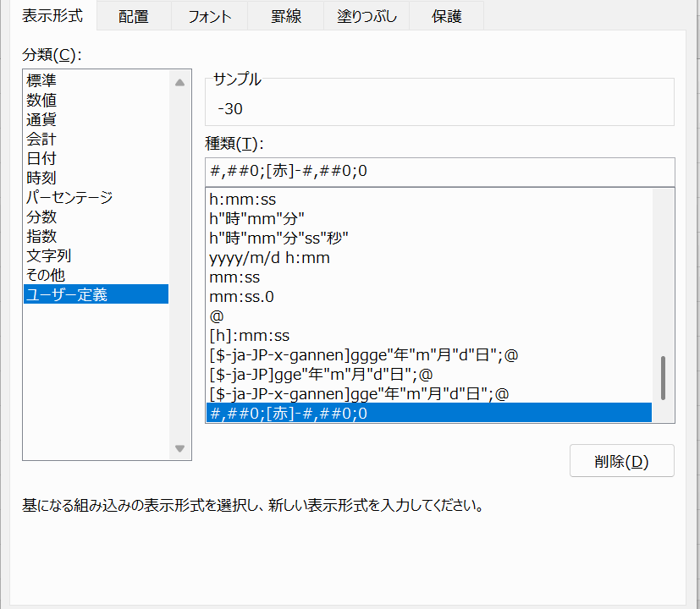
Task: Select the 文字列 category
Action: [x=49, y=255]
